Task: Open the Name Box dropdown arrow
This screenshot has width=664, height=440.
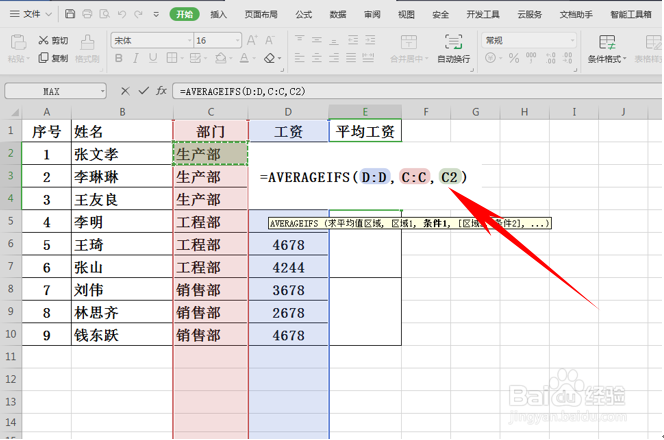Action: tap(102, 91)
